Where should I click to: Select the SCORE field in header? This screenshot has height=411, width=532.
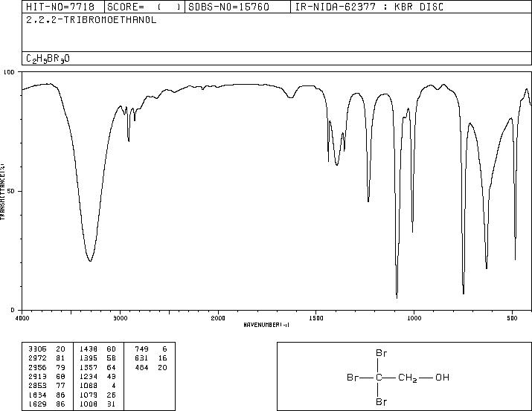click(144, 7)
